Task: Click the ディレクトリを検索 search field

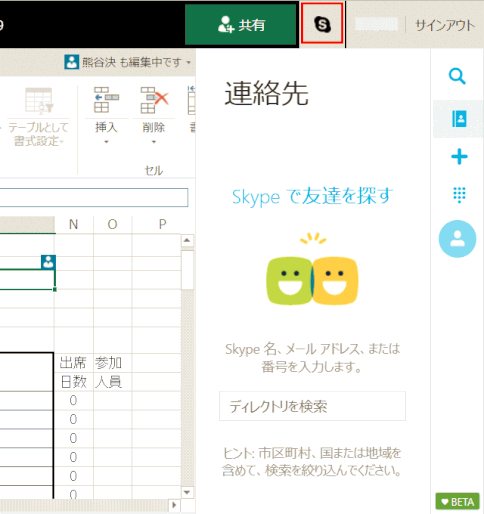Action: tap(312, 406)
